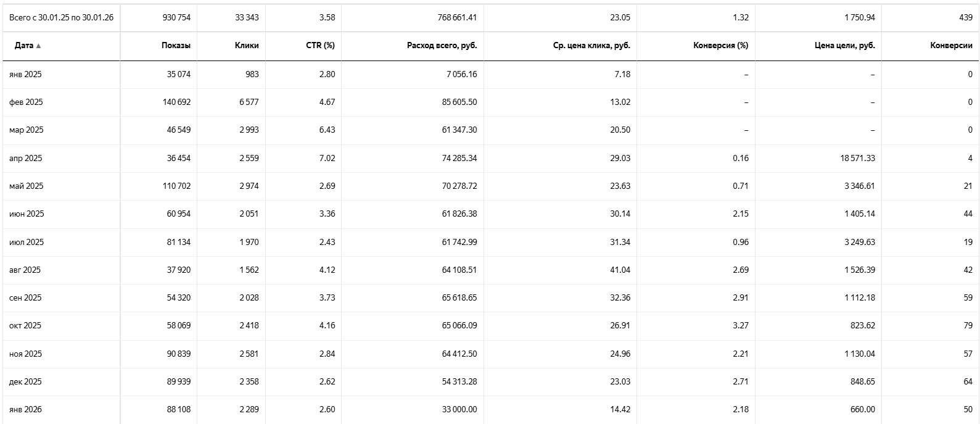This screenshot has height=424, width=980.
Task: Click the Конверсия (%) column header
Action: coord(720,46)
